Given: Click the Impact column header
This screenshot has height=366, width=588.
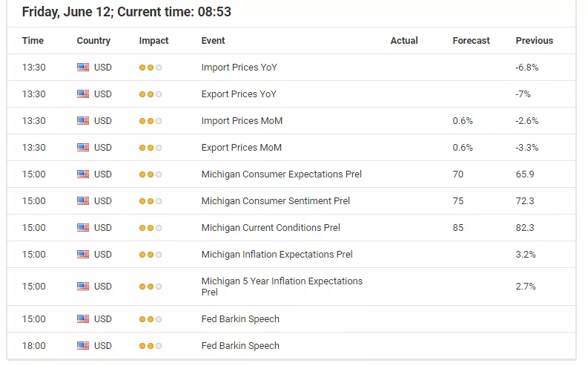Looking at the screenshot, I should pos(153,41).
